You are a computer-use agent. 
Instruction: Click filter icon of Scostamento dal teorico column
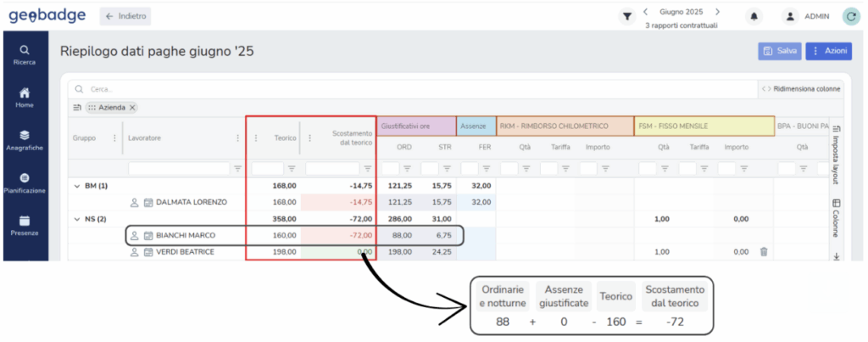coord(368,169)
